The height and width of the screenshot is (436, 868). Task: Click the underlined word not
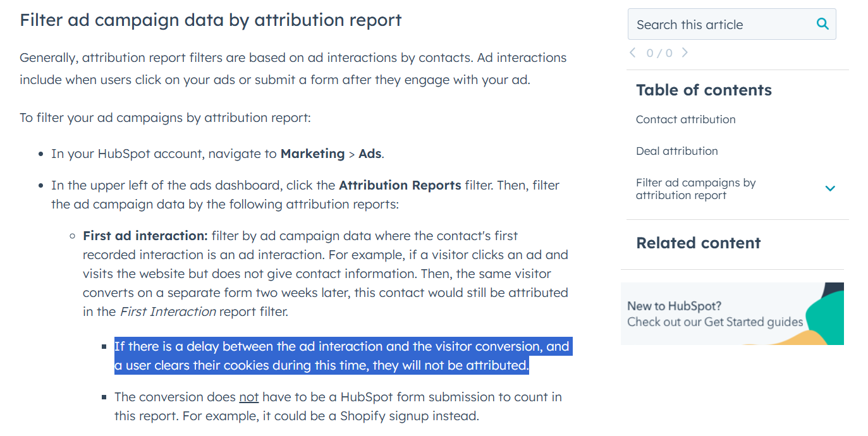click(x=248, y=397)
